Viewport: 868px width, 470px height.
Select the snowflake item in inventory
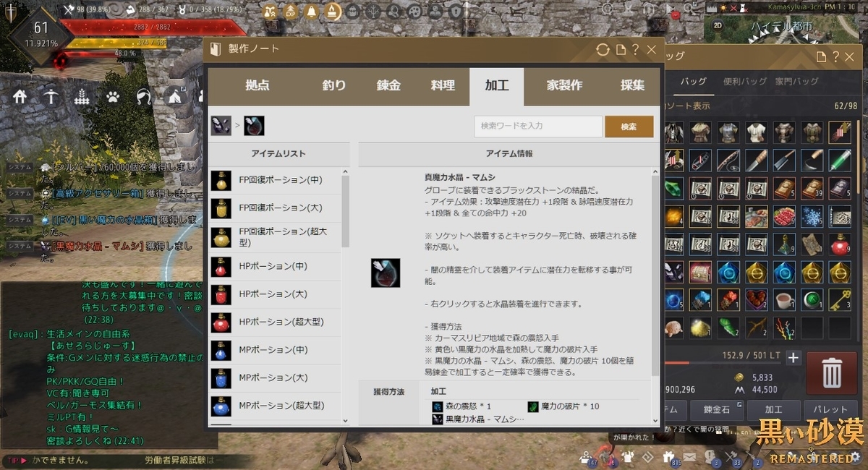coord(812,216)
